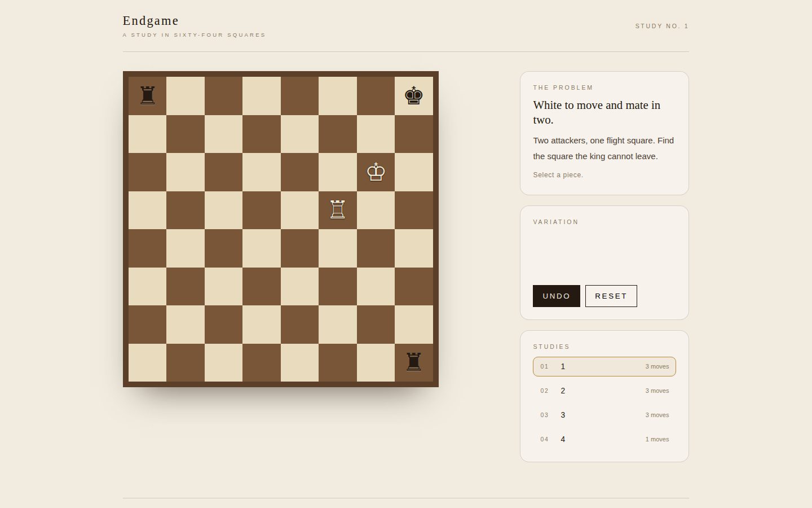This screenshot has height=508, width=812.
Task: Click the empty a1 corner square
Action: click(147, 362)
